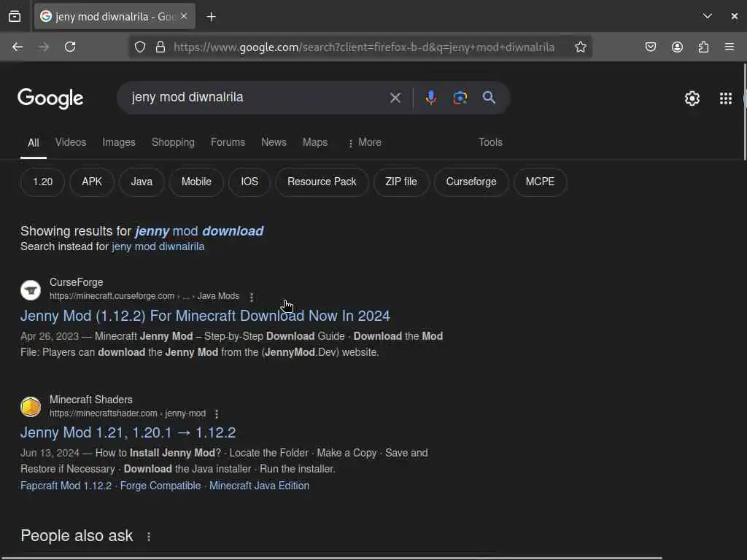
Task: Switch to Maps results tab
Action: [x=315, y=142]
